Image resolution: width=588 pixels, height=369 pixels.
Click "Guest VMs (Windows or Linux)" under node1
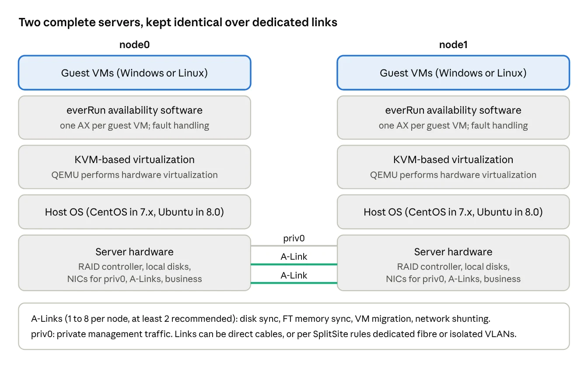tap(453, 73)
